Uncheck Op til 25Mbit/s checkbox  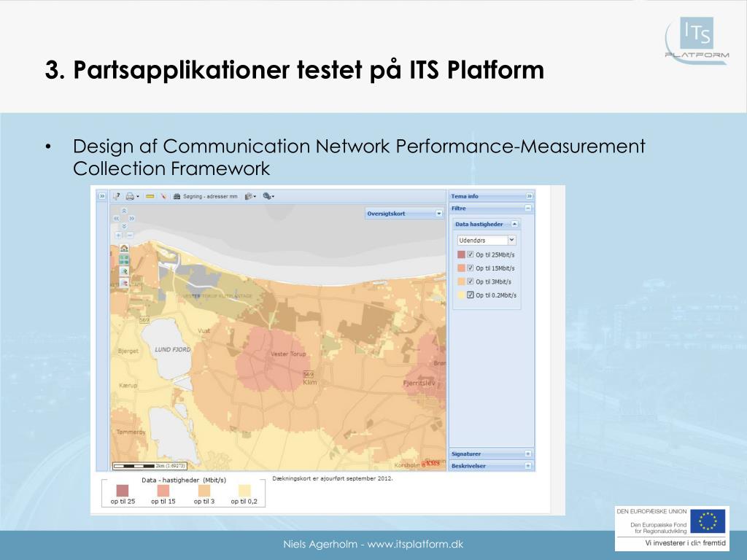point(471,254)
